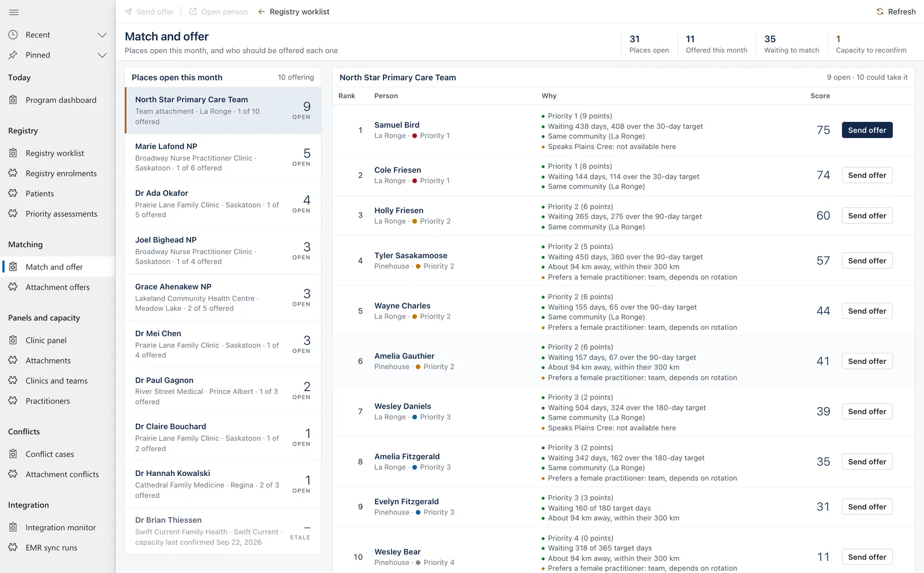
Task: Click the Clinics and teams icon
Action: [13, 381]
